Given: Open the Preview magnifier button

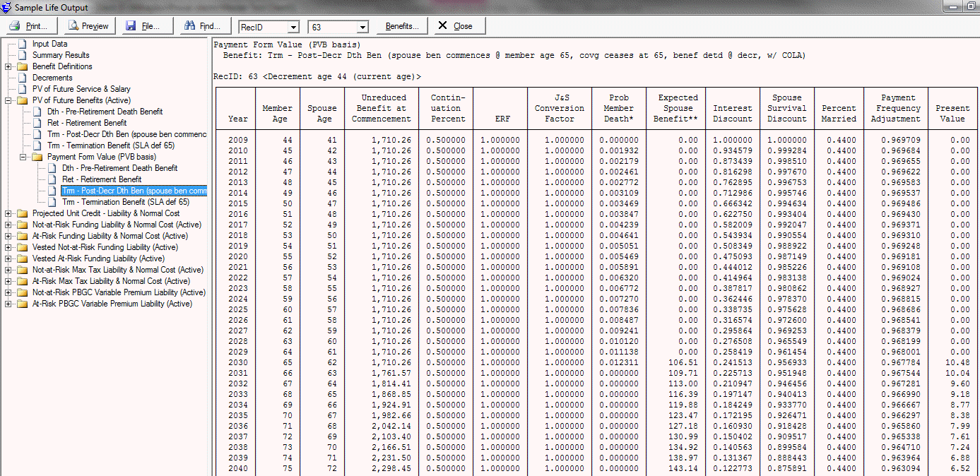Looking at the screenshot, I should (x=88, y=26).
